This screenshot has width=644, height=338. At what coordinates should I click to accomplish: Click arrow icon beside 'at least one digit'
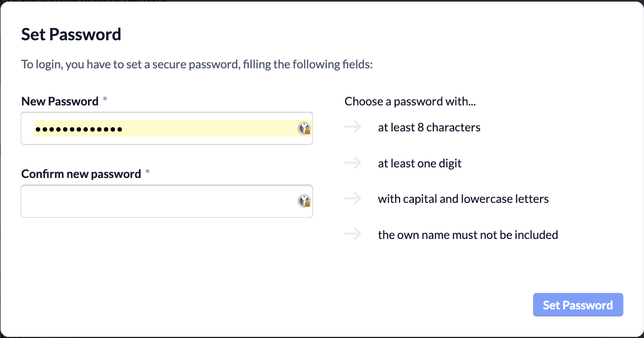coord(353,163)
